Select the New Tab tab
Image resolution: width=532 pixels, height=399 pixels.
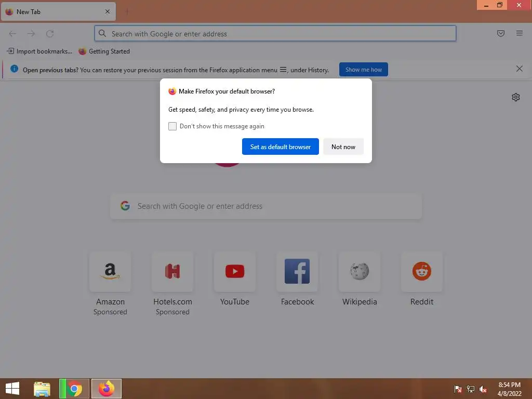tap(58, 12)
